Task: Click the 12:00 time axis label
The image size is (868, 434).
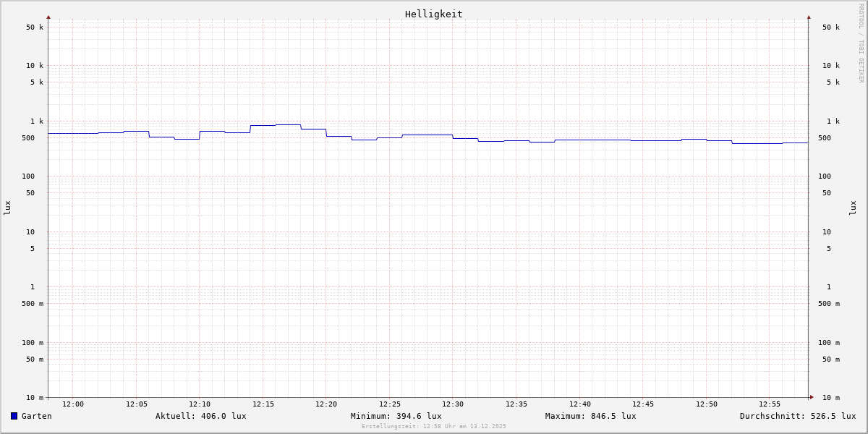Action: [73, 404]
